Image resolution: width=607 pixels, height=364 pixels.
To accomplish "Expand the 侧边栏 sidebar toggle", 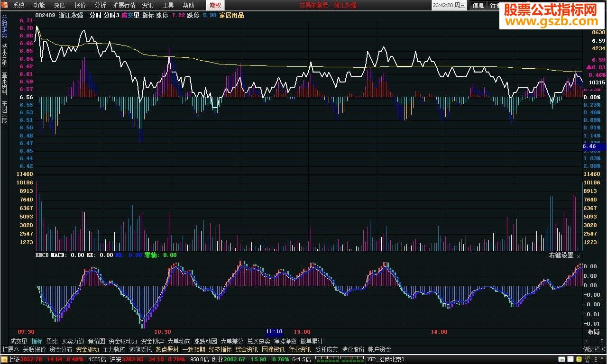I will (594, 349).
